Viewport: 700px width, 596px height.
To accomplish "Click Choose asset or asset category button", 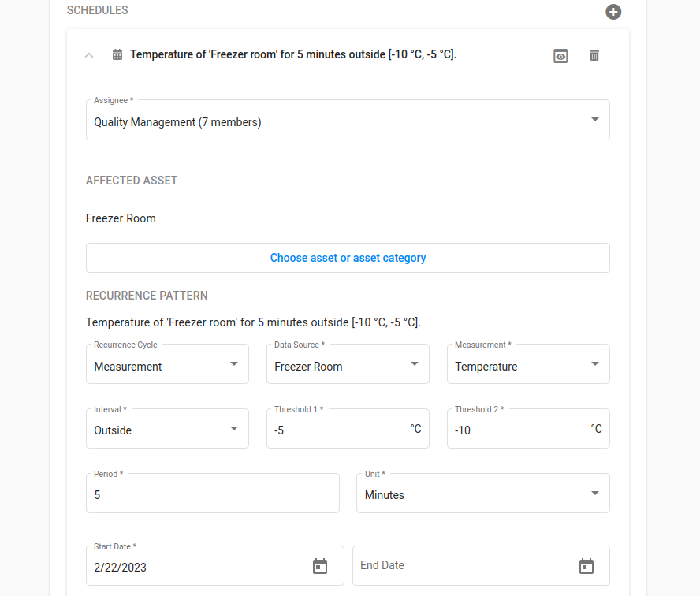I will pos(348,258).
